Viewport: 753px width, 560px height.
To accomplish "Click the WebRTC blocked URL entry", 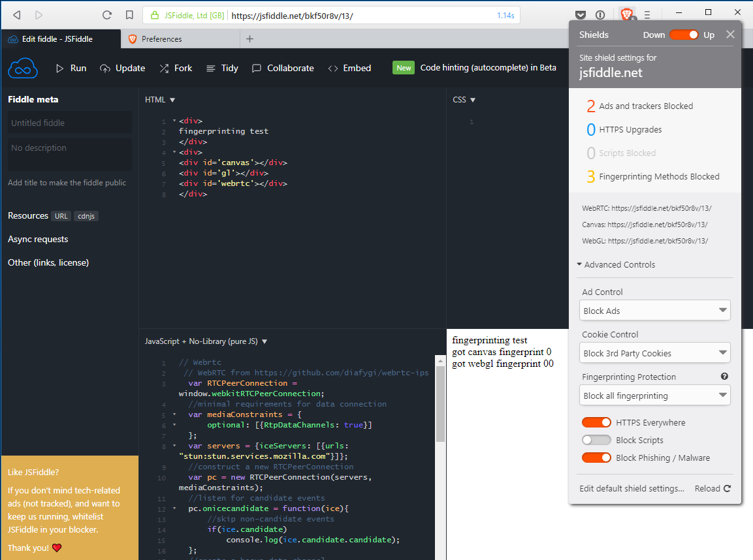I will pyautogui.click(x=647, y=208).
